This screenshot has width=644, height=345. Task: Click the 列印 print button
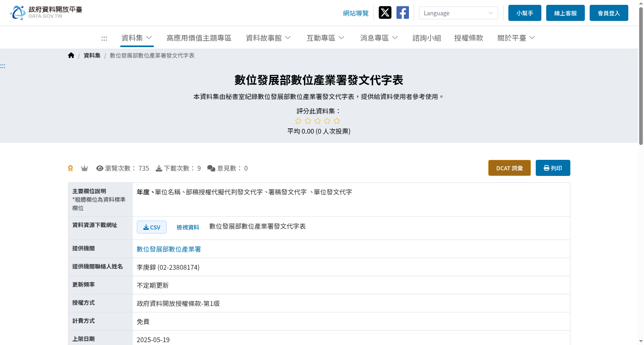pyautogui.click(x=553, y=168)
